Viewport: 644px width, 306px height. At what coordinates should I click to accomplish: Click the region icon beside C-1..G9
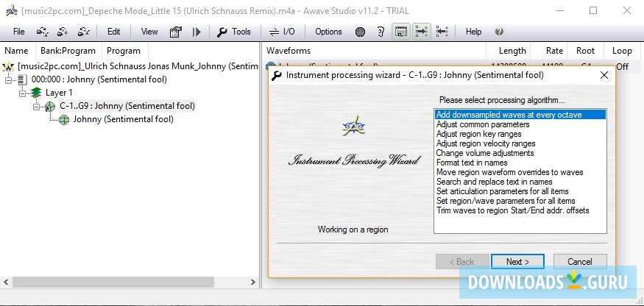pyautogui.click(x=50, y=107)
